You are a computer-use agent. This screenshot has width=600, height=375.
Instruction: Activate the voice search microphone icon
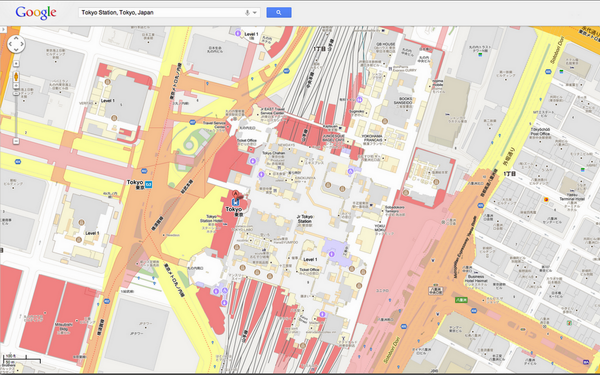(x=247, y=13)
